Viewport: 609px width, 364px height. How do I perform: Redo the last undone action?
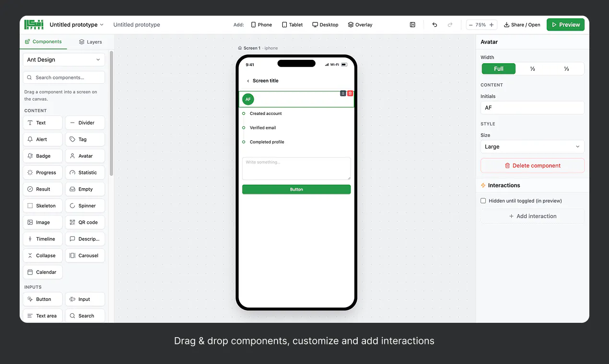tap(450, 25)
